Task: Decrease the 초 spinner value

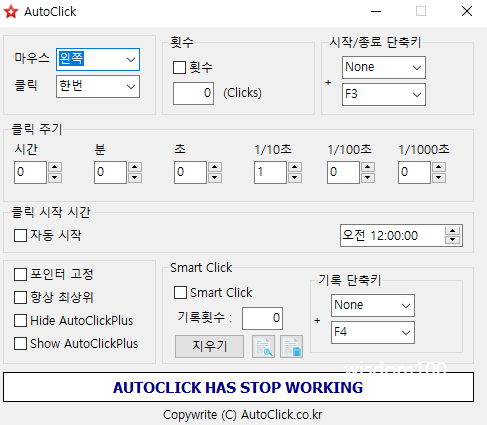Action: (215, 178)
